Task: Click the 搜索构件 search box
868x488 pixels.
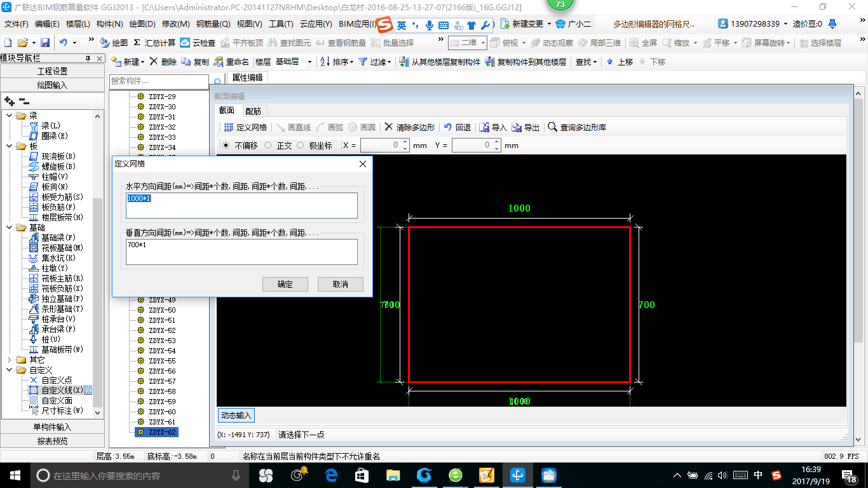Action: 159,81
